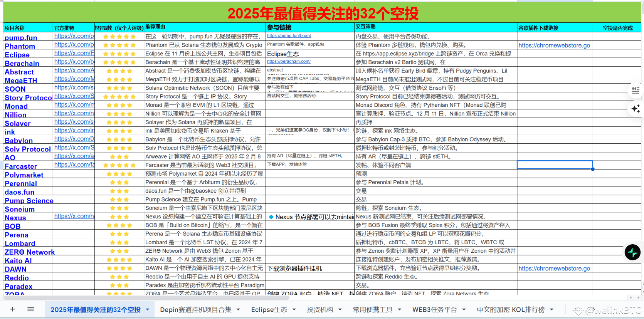Open the Soneium project link
This screenshot has width=644, height=319.
(20, 209)
